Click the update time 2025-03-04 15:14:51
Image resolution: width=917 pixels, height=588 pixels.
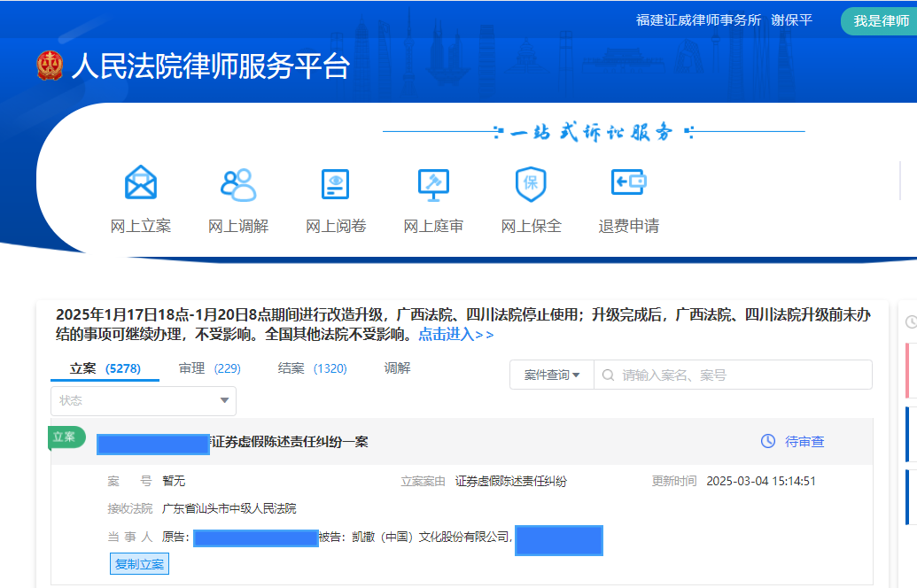[x=761, y=481]
